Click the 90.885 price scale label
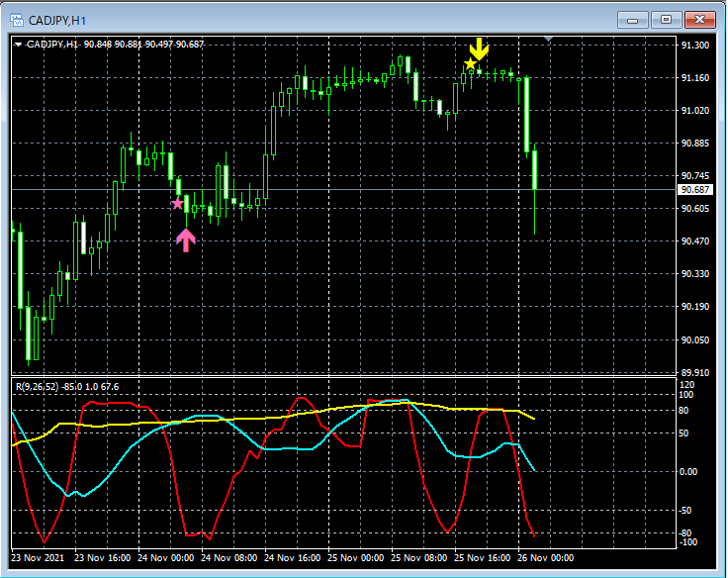This screenshot has height=578, width=728. pyautogui.click(x=695, y=144)
